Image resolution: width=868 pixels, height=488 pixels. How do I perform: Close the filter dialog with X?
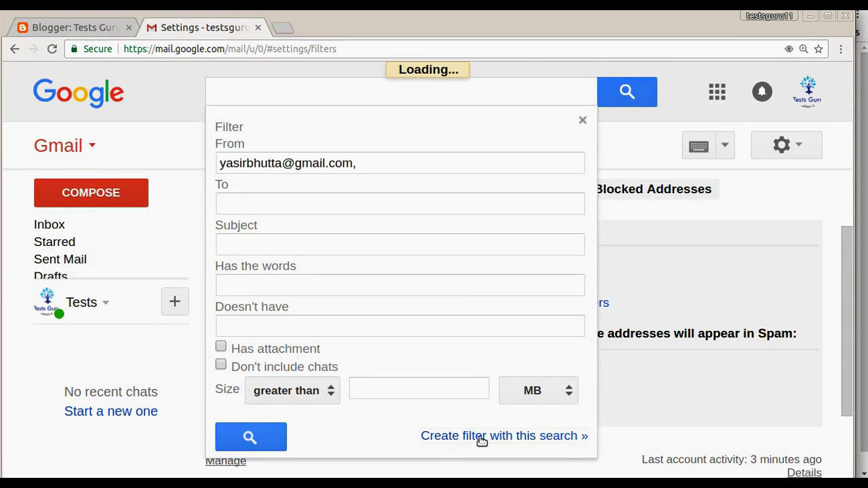coord(583,120)
